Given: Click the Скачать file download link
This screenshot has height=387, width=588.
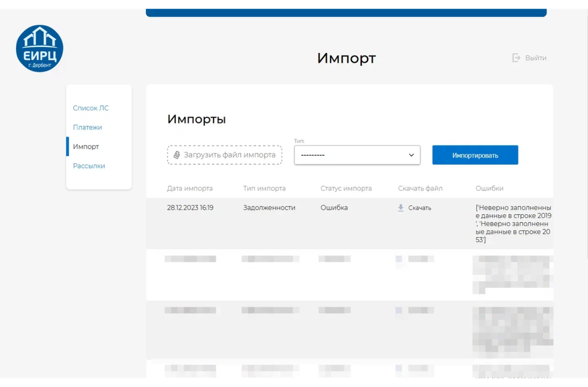Looking at the screenshot, I should (x=420, y=208).
